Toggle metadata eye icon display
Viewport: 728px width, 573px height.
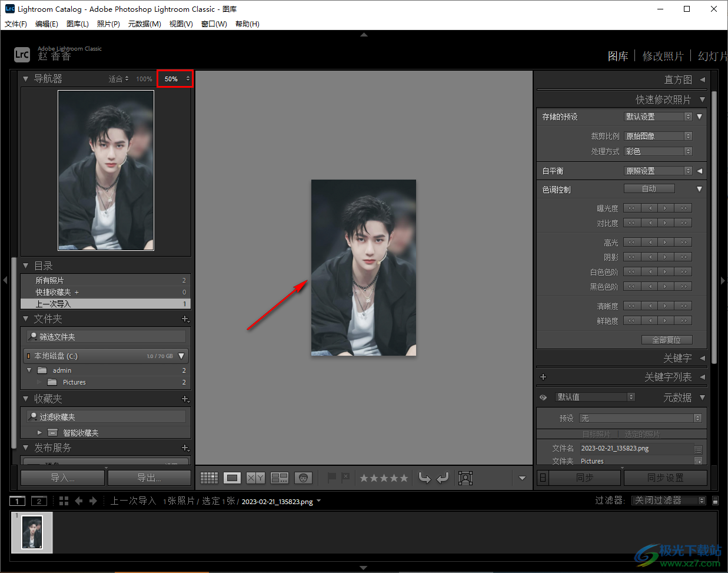click(543, 398)
